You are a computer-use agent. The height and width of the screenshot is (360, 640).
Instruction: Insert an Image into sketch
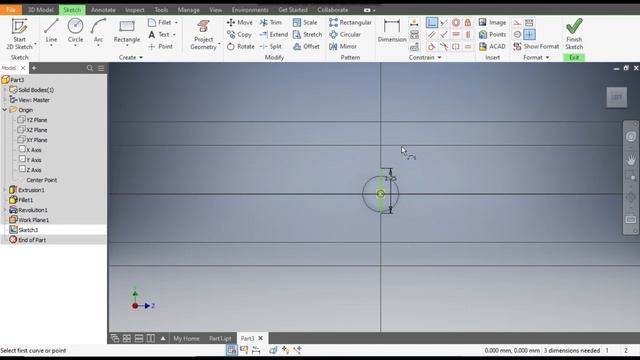click(x=492, y=22)
